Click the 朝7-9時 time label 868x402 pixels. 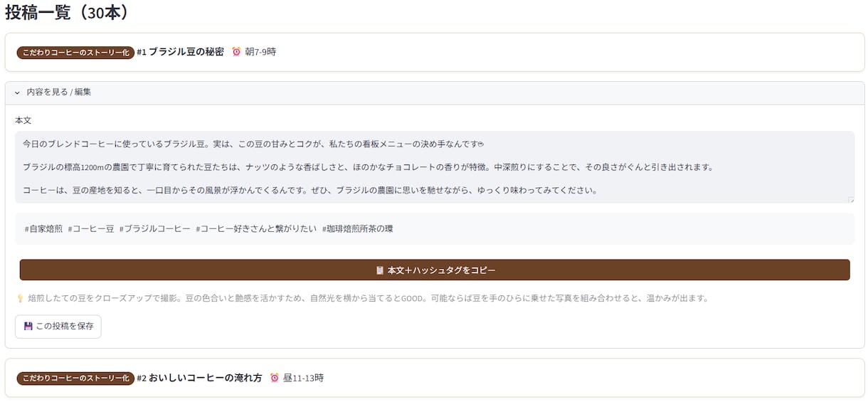(x=260, y=52)
